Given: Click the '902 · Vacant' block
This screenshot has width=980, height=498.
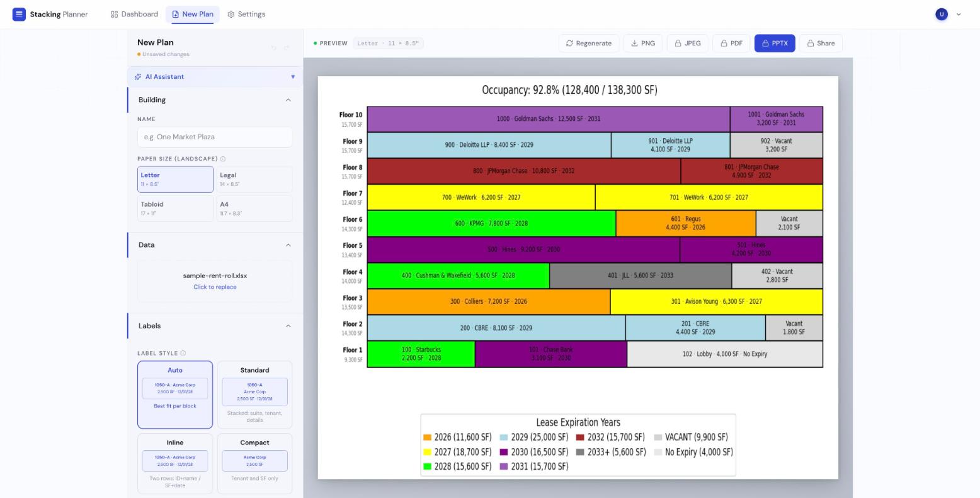Looking at the screenshot, I should point(777,145).
